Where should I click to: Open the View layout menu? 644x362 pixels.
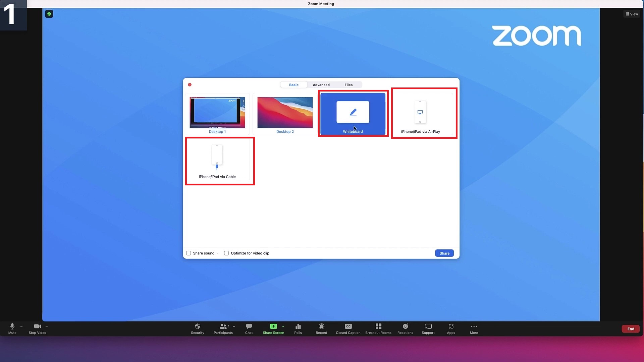pyautogui.click(x=632, y=14)
